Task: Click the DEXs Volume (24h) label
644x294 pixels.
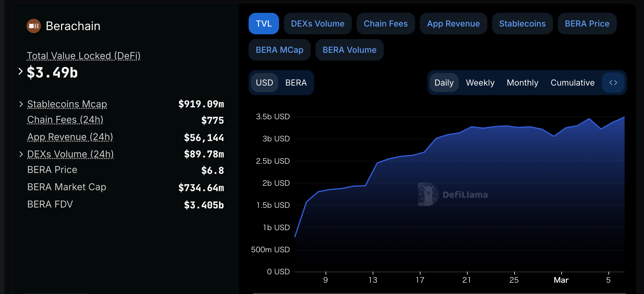Action: click(71, 154)
